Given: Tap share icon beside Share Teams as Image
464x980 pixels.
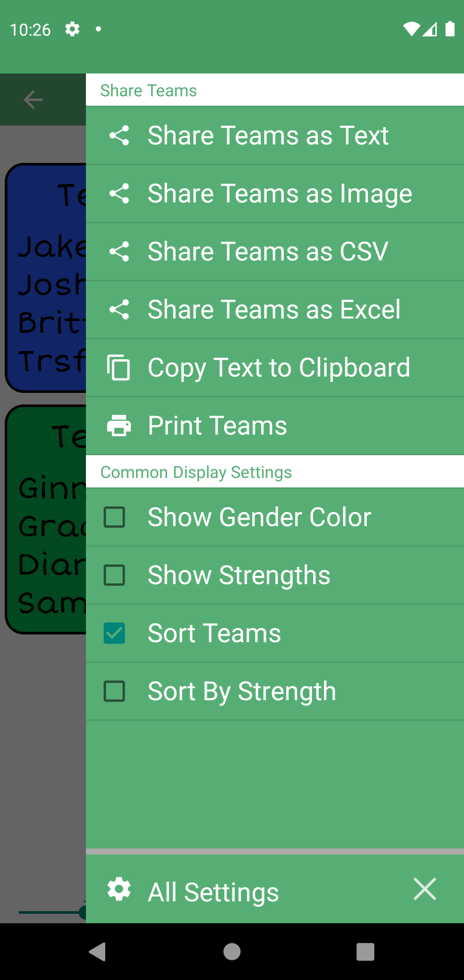Looking at the screenshot, I should pyautogui.click(x=119, y=193).
